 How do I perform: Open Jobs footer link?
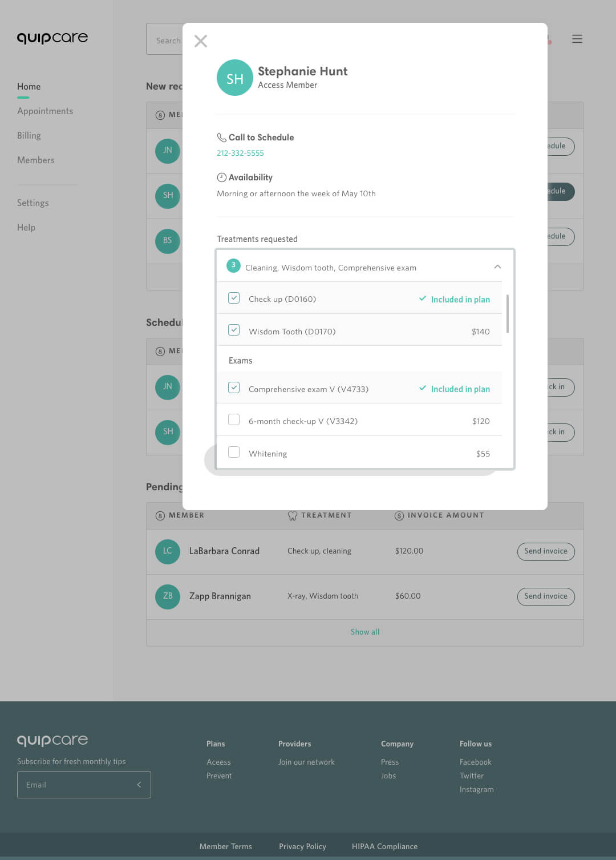(x=388, y=776)
